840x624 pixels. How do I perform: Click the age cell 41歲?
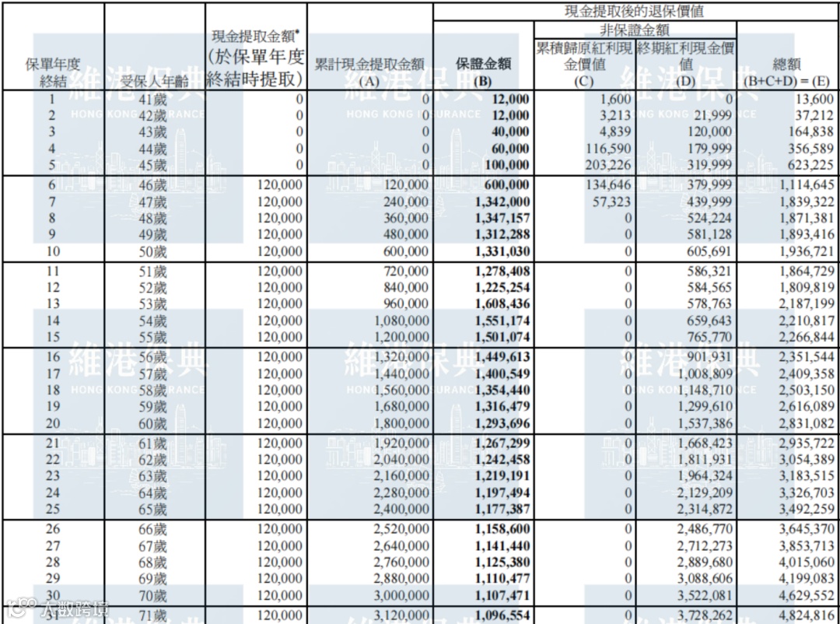tap(152, 99)
